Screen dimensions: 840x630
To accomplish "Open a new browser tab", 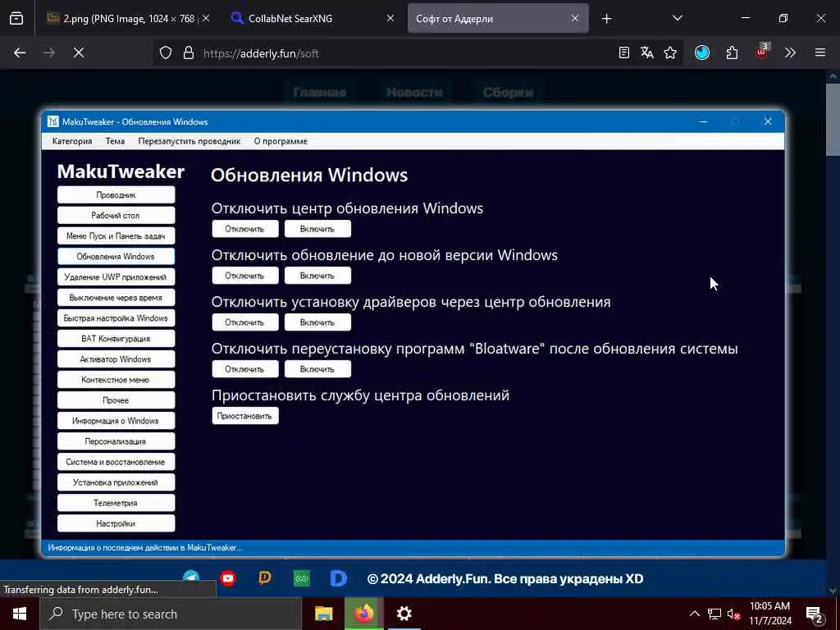I will [x=606, y=19].
